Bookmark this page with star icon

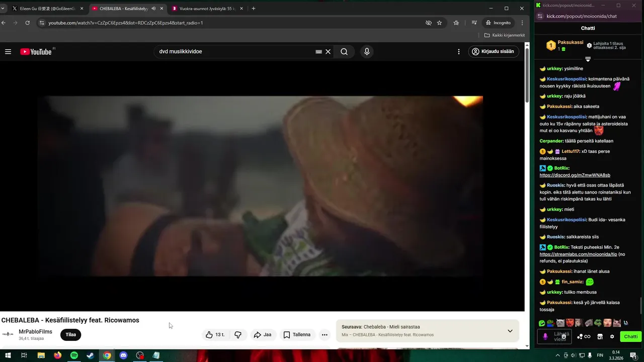[439, 23]
